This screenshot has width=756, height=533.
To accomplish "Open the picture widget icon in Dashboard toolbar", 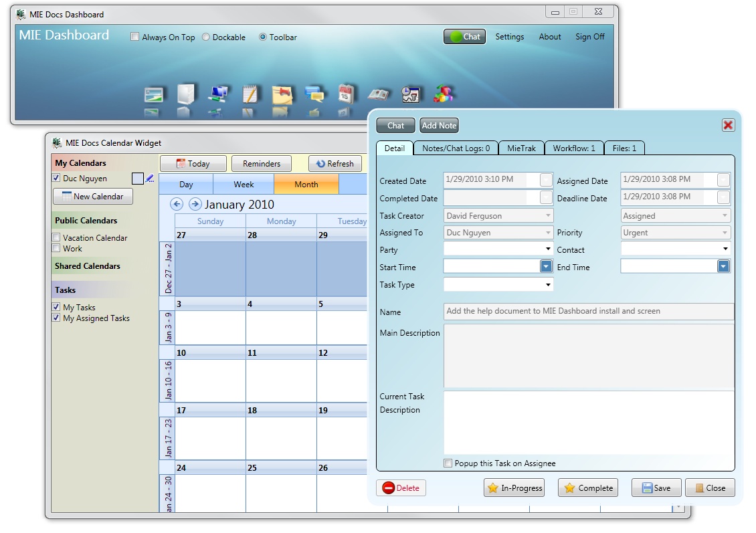I will [154, 95].
